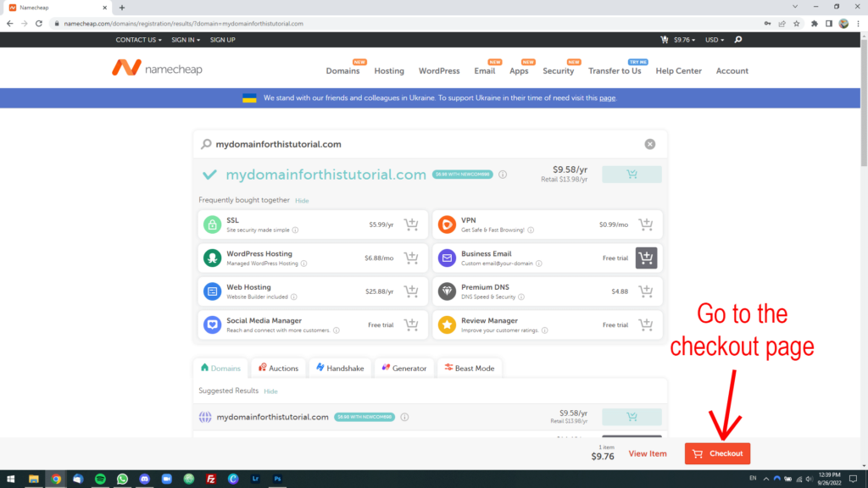The width and height of the screenshot is (868, 488).
Task: Open VPN info tooltip icon
Action: 531,230
